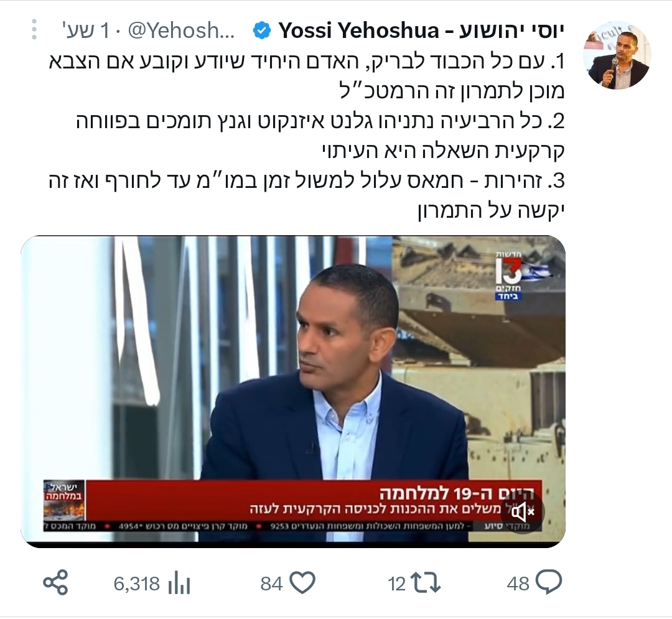Click the retweet arrows icon
The height and width of the screenshot is (619, 672).
click(x=426, y=583)
